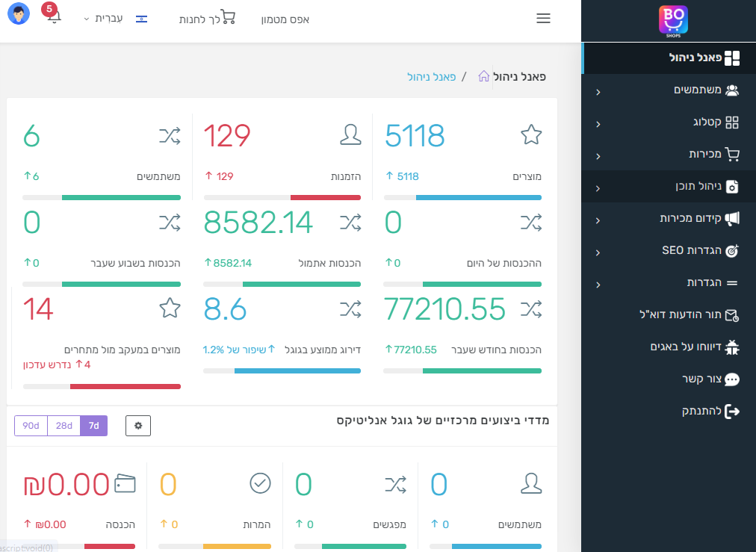Click the star icon on products card

pos(530,135)
